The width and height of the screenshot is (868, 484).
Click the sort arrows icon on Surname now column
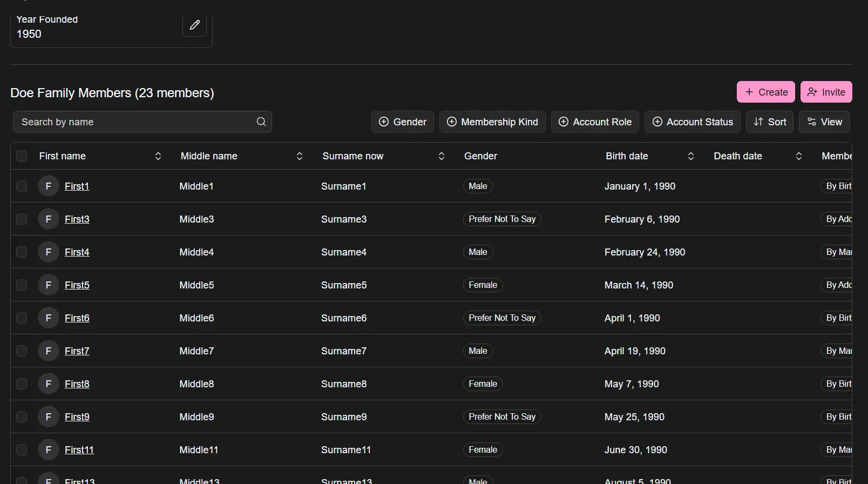[x=441, y=156]
